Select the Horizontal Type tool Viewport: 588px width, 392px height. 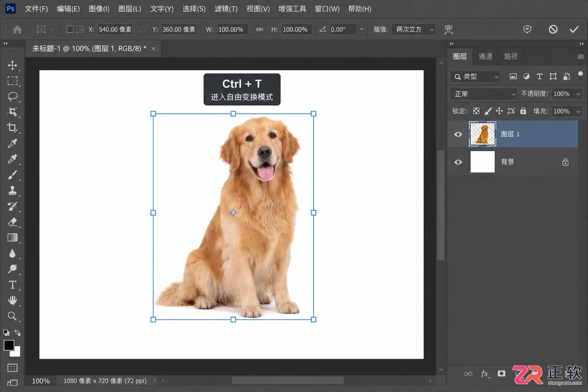pyautogui.click(x=12, y=285)
